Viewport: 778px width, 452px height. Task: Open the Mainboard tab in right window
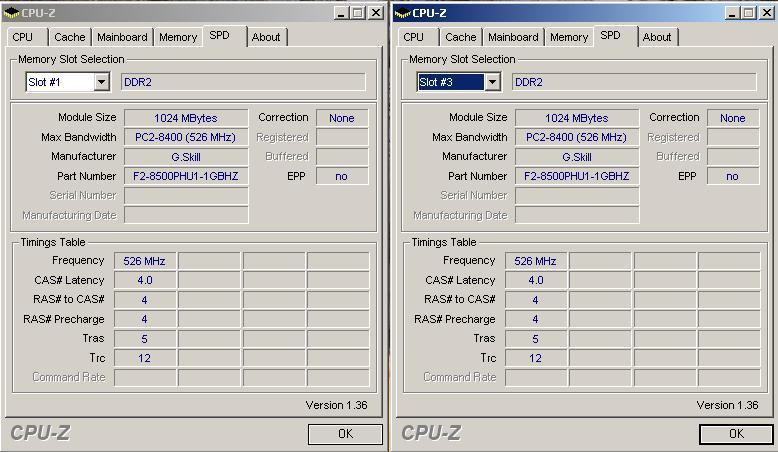[513, 37]
